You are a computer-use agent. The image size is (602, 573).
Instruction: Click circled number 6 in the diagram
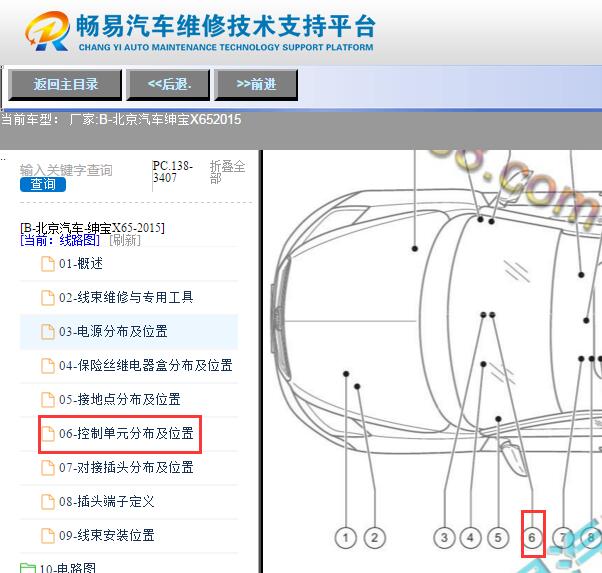point(533,538)
